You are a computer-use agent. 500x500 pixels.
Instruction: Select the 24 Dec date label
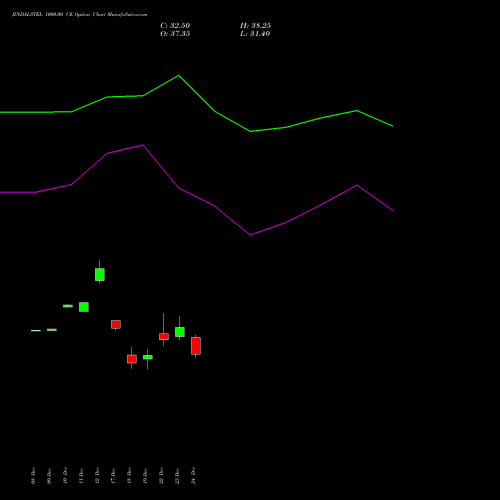pos(193,476)
